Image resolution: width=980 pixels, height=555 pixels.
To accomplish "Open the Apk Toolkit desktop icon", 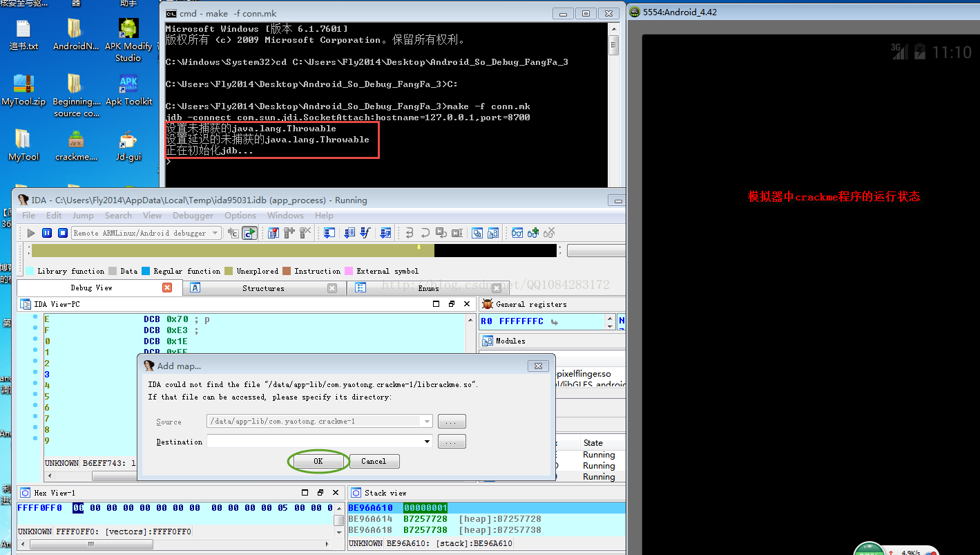I will pos(128,91).
